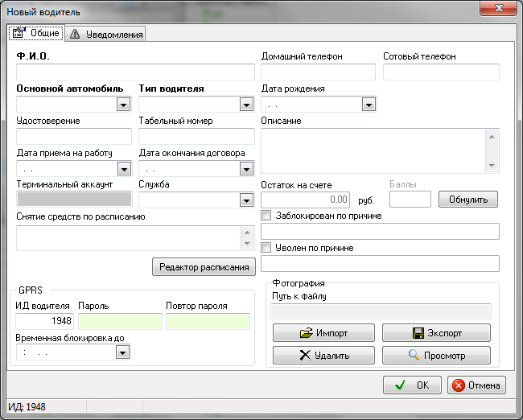Viewport: 523px width, 420px height.
Task: Click the Экспорт button with floppy disk icon
Action: point(435,333)
